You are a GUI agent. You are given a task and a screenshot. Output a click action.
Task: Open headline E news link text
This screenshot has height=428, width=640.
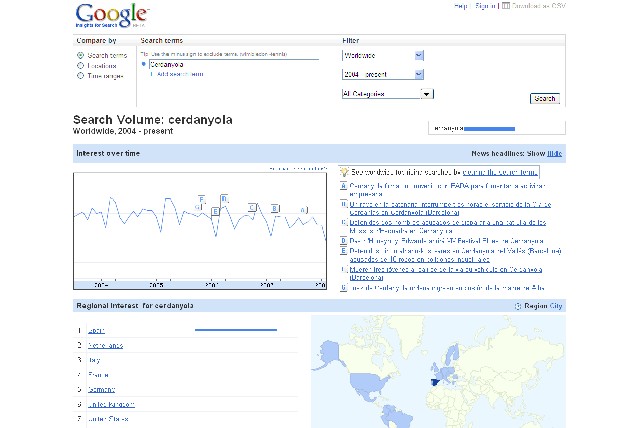click(x=456, y=255)
